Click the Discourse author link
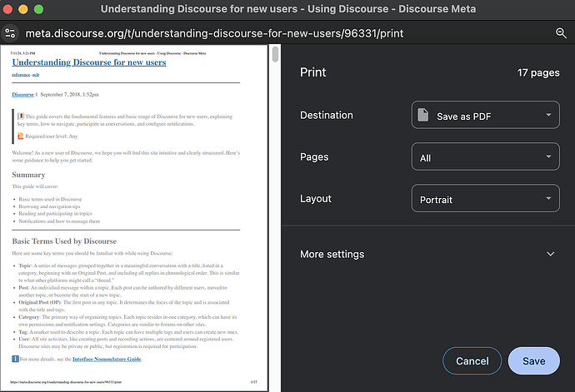Image resolution: width=575 pixels, height=392 pixels. pos(23,95)
